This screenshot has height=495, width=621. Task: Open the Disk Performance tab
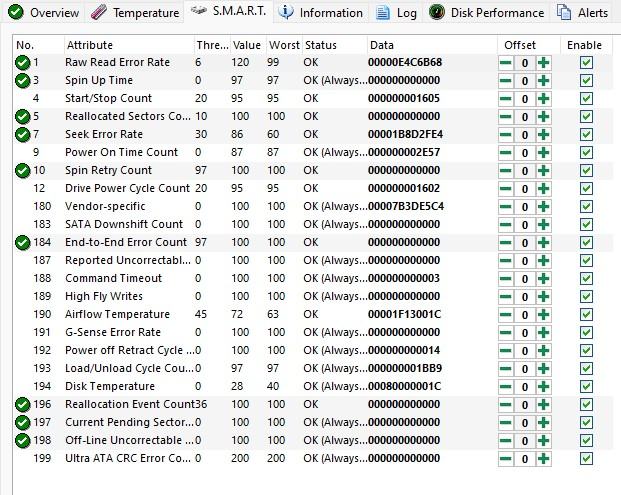(x=486, y=13)
